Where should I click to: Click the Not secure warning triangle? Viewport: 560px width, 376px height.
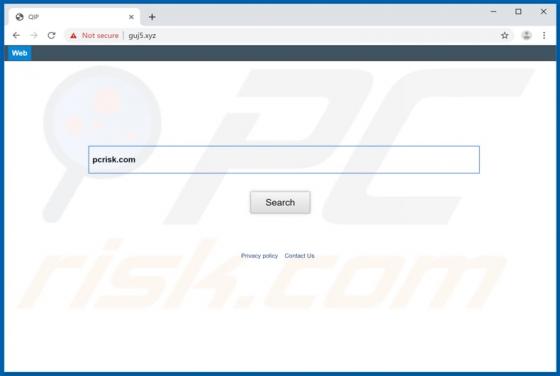tap(73, 35)
